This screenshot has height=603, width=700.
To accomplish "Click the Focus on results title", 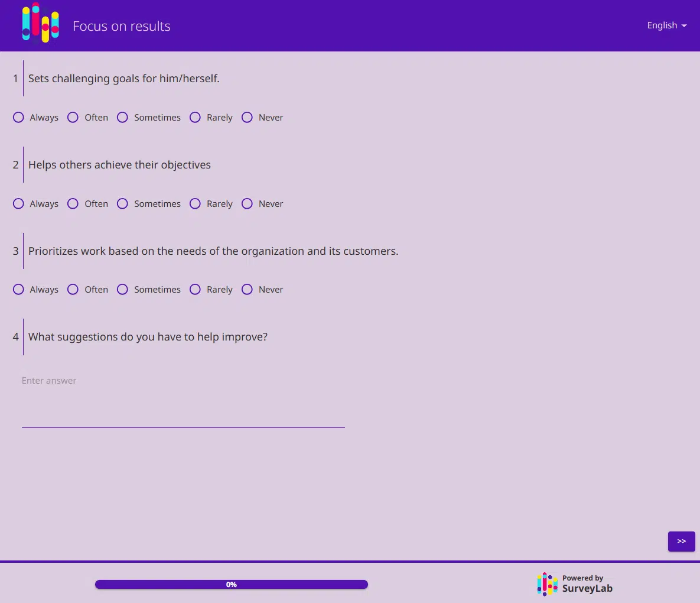I will [x=122, y=26].
